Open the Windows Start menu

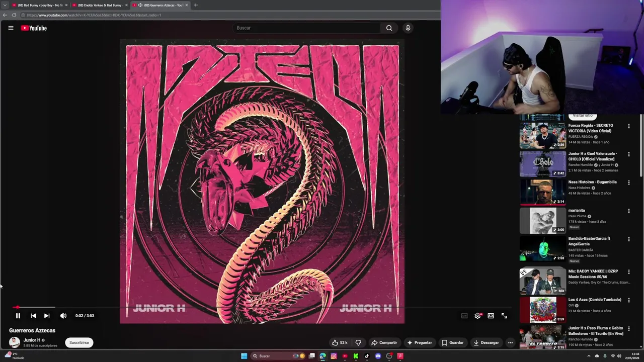click(244, 356)
